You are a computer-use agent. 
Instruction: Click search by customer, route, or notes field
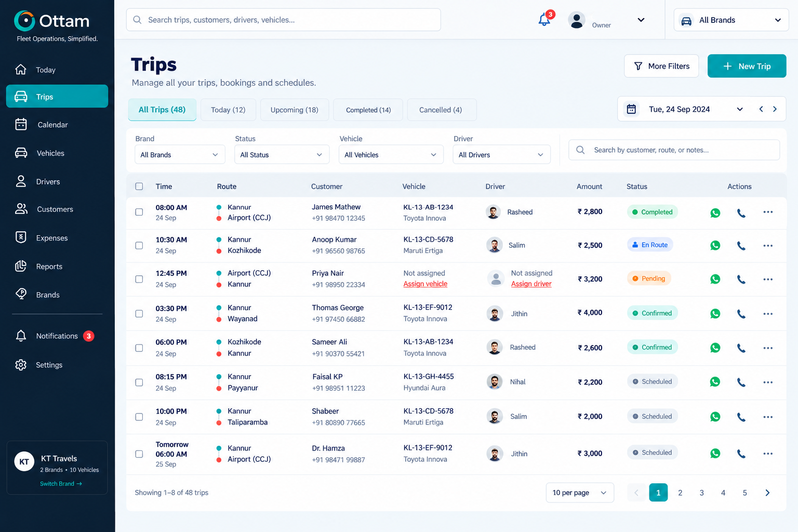[674, 150]
